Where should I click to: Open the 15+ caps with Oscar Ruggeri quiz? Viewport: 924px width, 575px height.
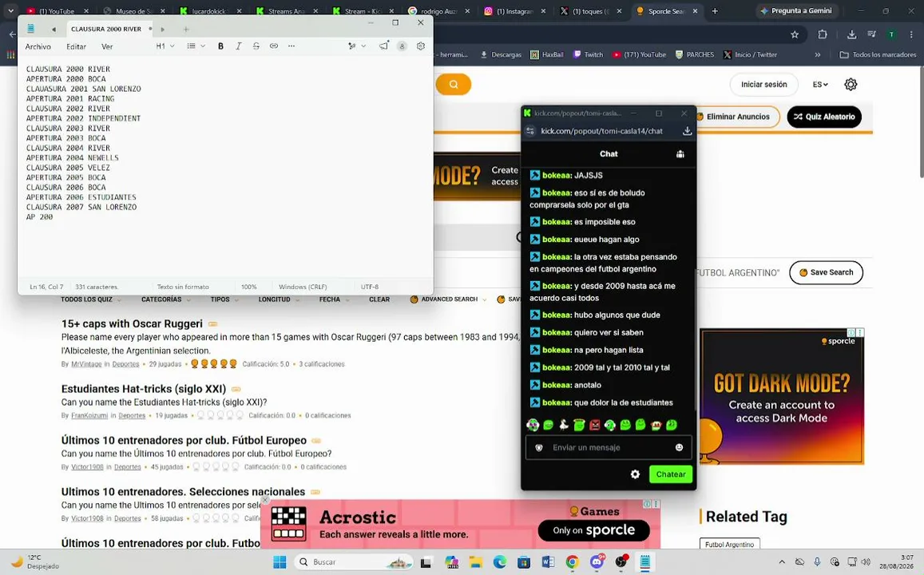(132, 323)
